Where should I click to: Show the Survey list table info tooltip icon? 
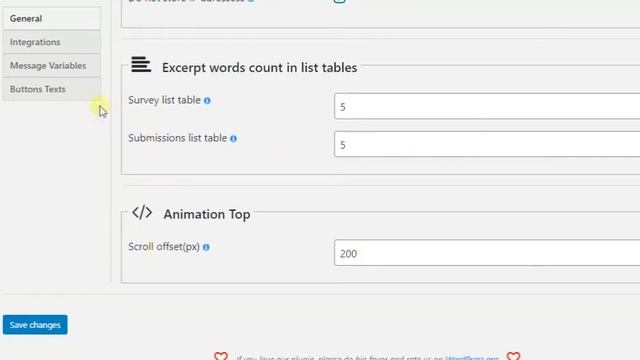point(207,101)
